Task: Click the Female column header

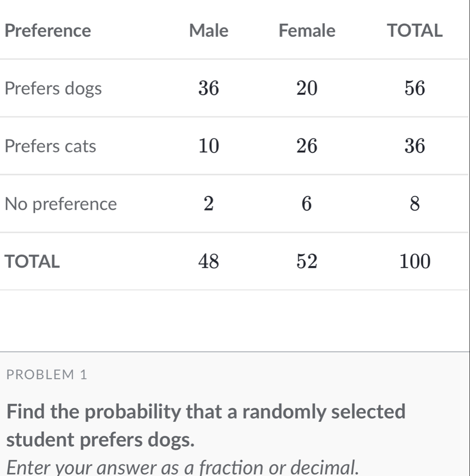Action: click(307, 31)
